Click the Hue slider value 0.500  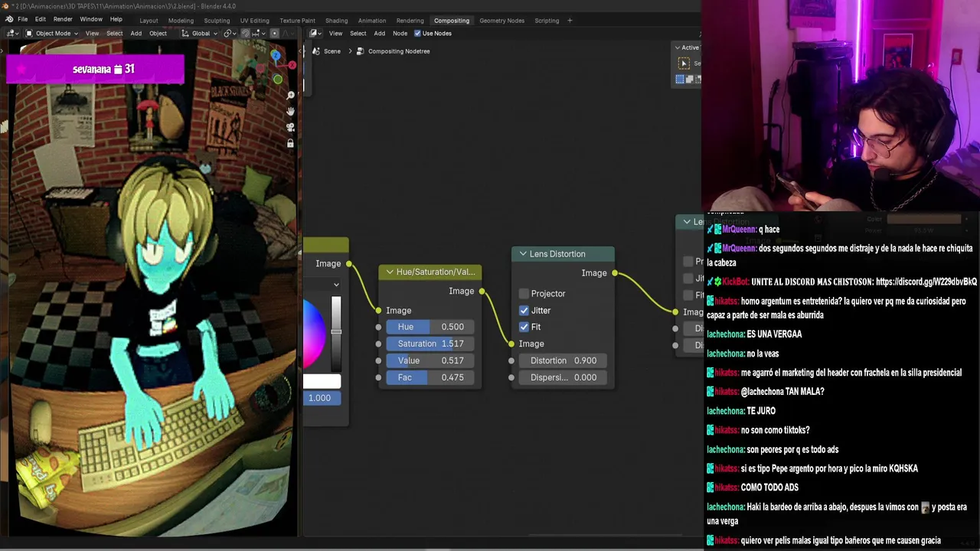click(x=430, y=327)
